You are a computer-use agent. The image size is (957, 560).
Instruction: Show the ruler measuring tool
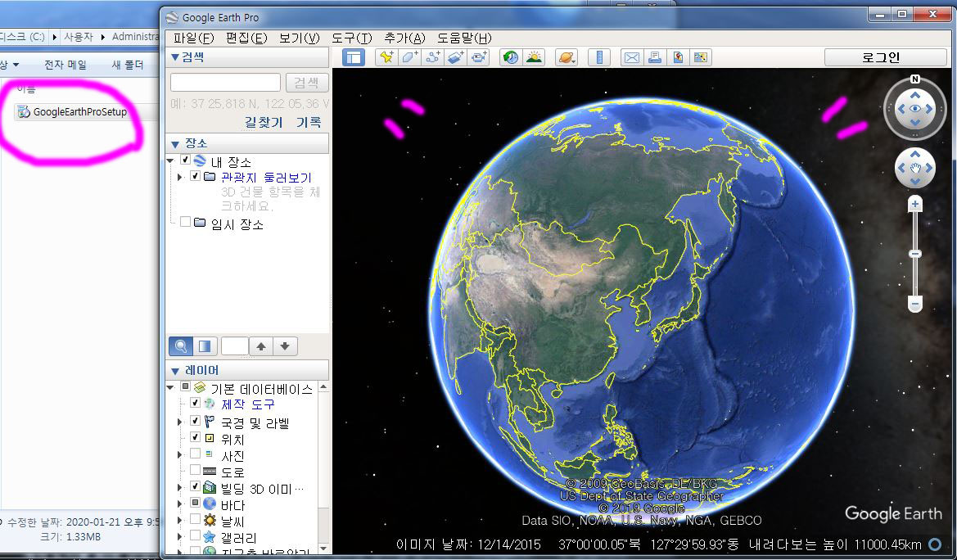(x=599, y=57)
